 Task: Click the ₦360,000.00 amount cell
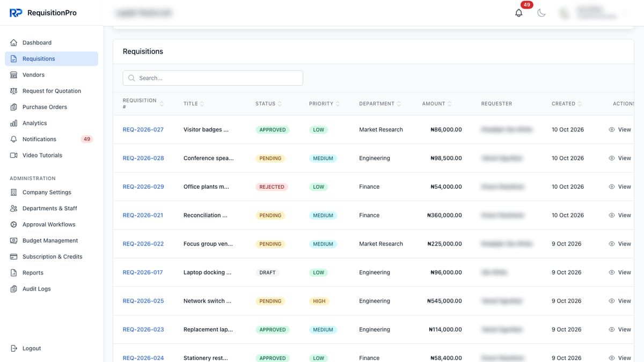point(444,216)
